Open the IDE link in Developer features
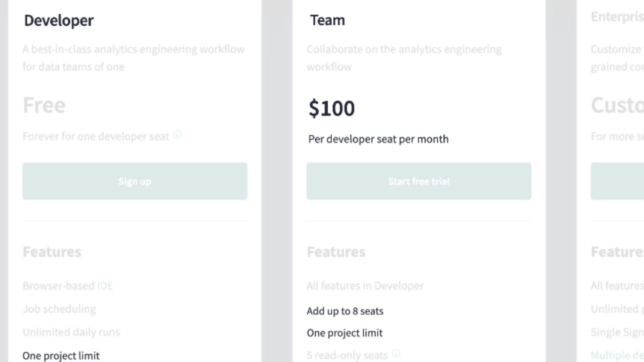Screen dimensions: 644x362 click(105, 286)
